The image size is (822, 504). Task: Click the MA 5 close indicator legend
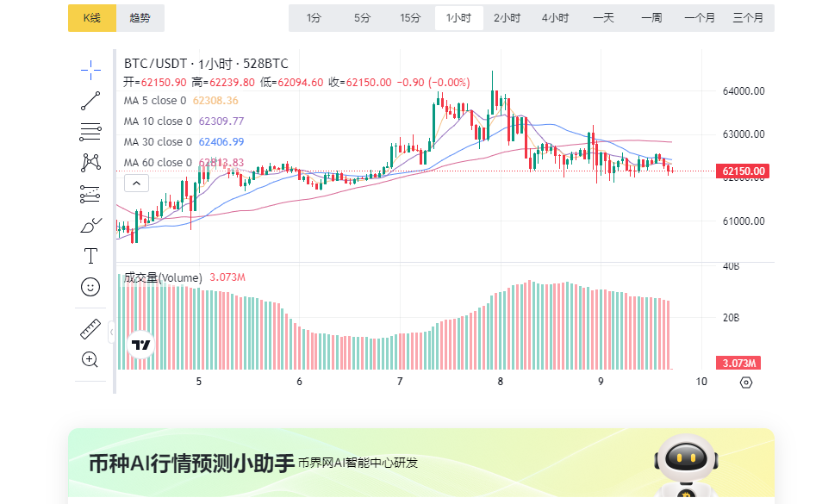[155, 101]
